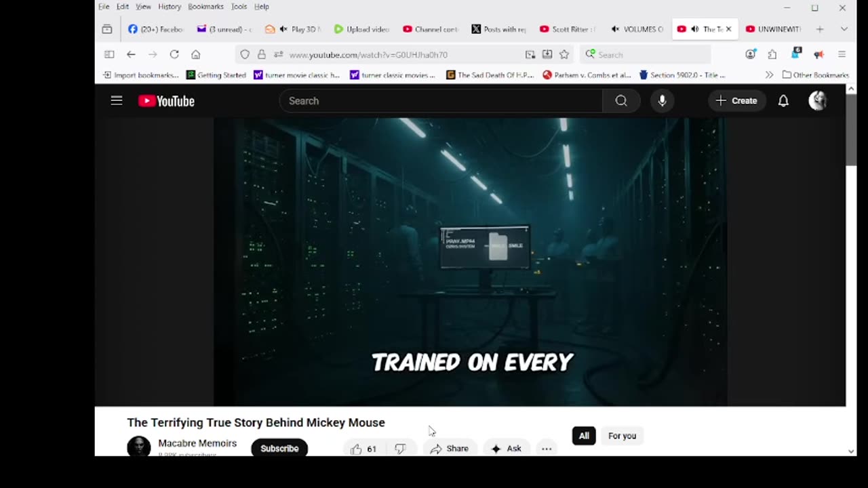The width and height of the screenshot is (868, 488).
Task: Open the browser home page icon
Action: point(196,54)
